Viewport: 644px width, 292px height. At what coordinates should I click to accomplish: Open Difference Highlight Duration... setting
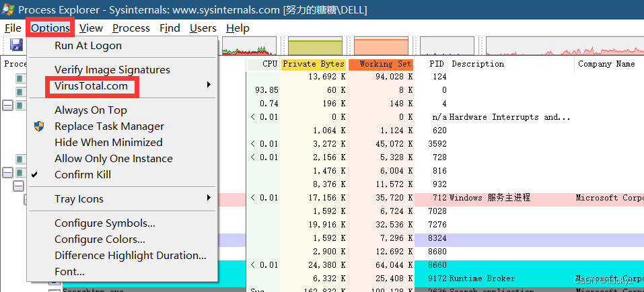pyautogui.click(x=131, y=256)
